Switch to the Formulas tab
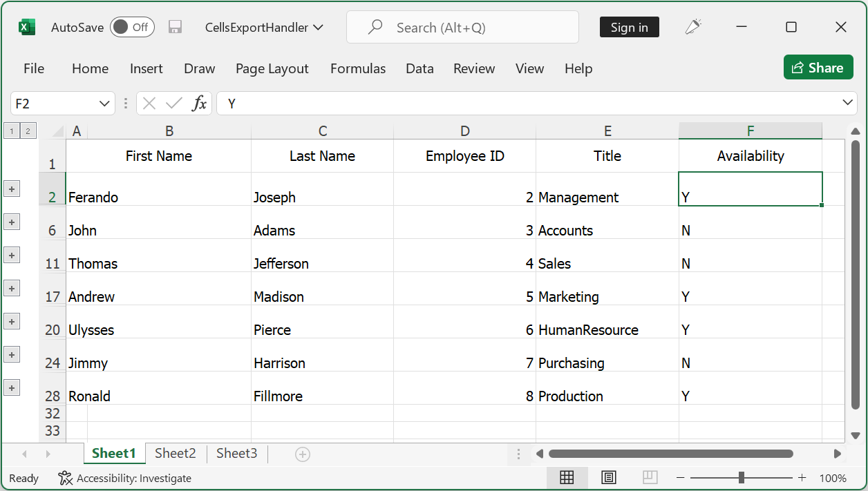 (358, 68)
